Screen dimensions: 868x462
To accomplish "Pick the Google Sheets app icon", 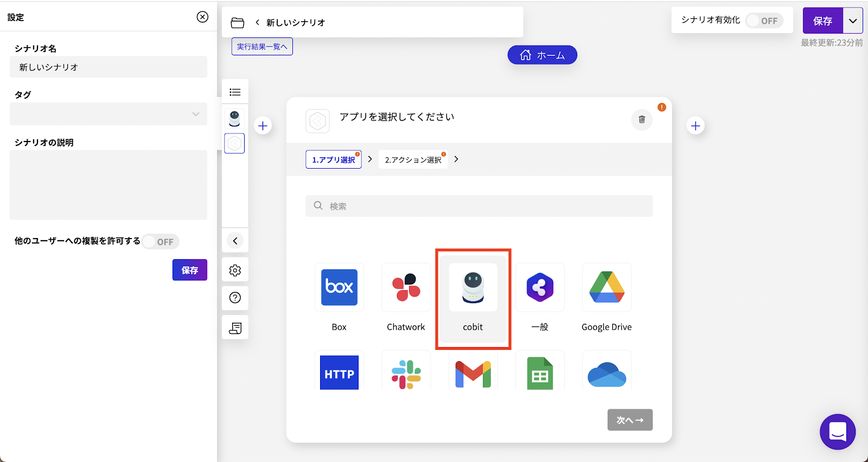I will tap(540, 373).
